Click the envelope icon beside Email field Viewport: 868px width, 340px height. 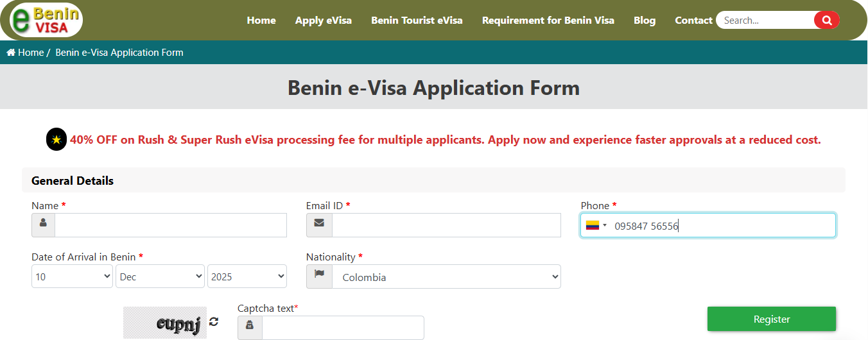click(318, 225)
